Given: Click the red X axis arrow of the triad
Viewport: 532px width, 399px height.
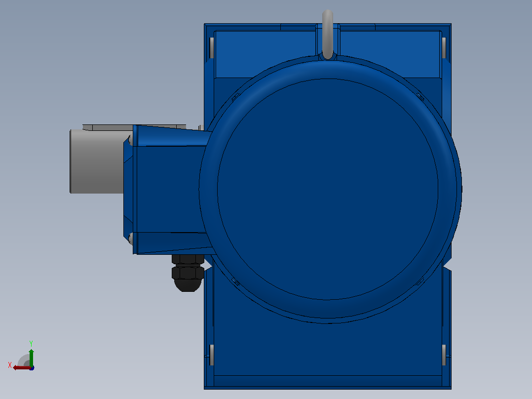Looking at the screenshot, I should tap(21, 368).
